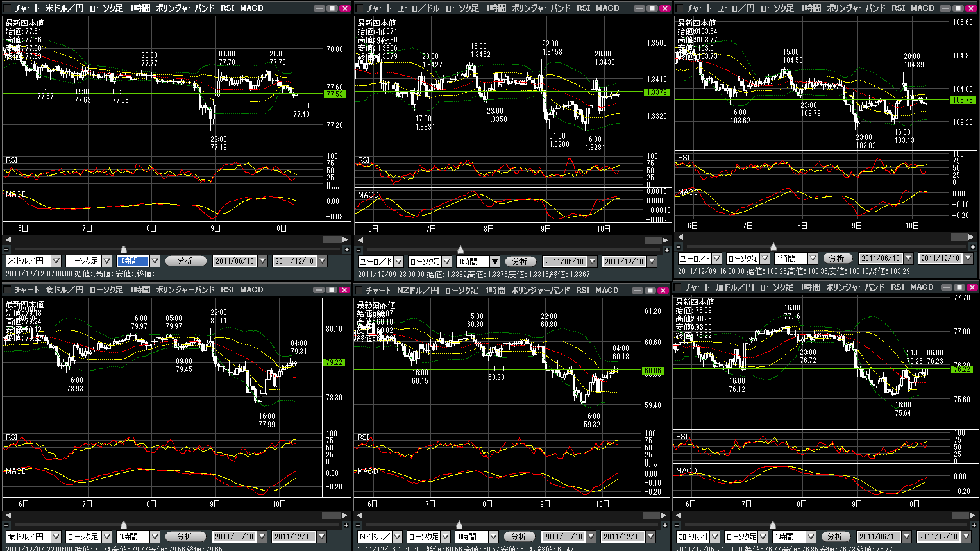The height and width of the screenshot is (551, 980).
Task: Open 1時間 timeframe dropdown in ユーロ/ドル chart
Action: [494, 262]
